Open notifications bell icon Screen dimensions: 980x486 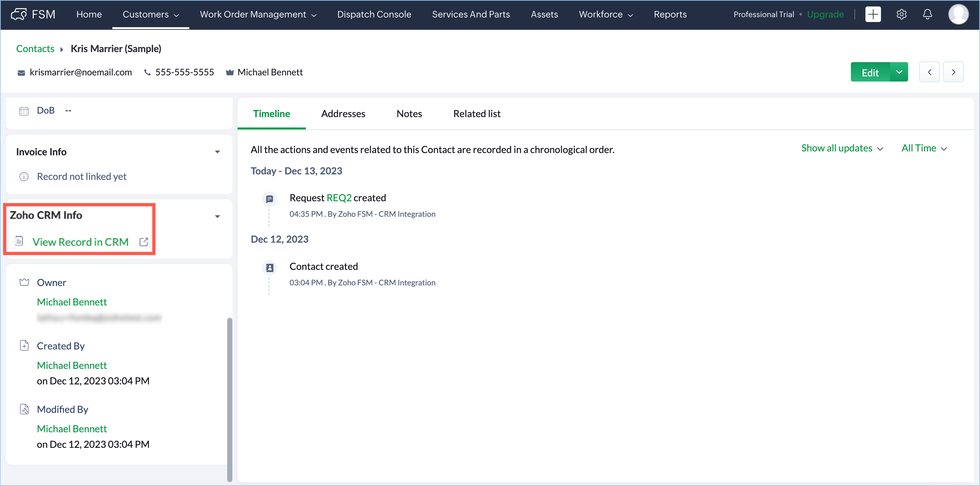(x=928, y=15)
